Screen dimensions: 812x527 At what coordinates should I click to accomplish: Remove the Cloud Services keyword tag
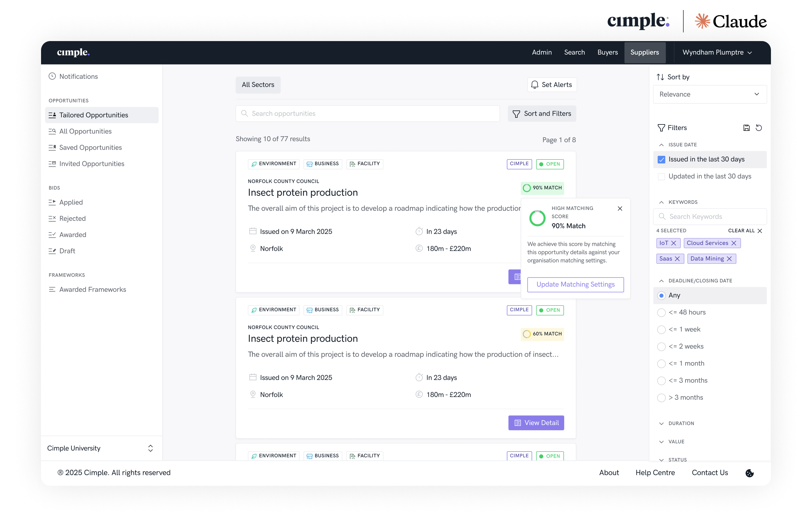tap(734, 243)
